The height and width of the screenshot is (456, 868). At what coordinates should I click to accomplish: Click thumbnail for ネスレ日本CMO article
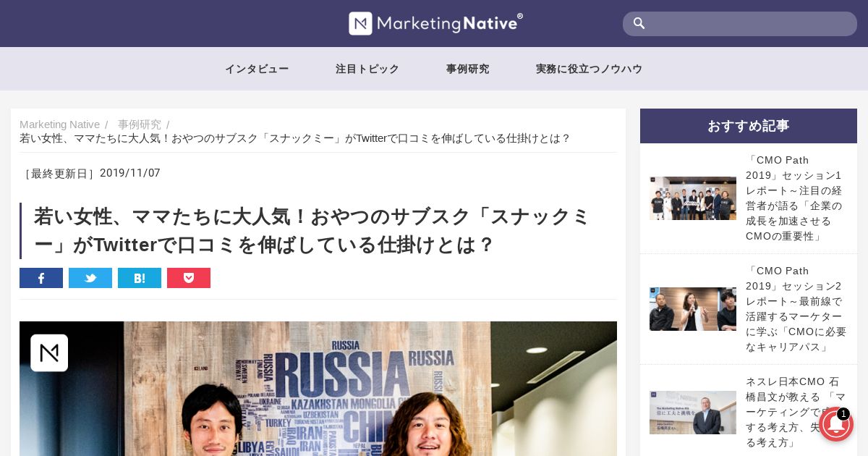tap(693, 413)
